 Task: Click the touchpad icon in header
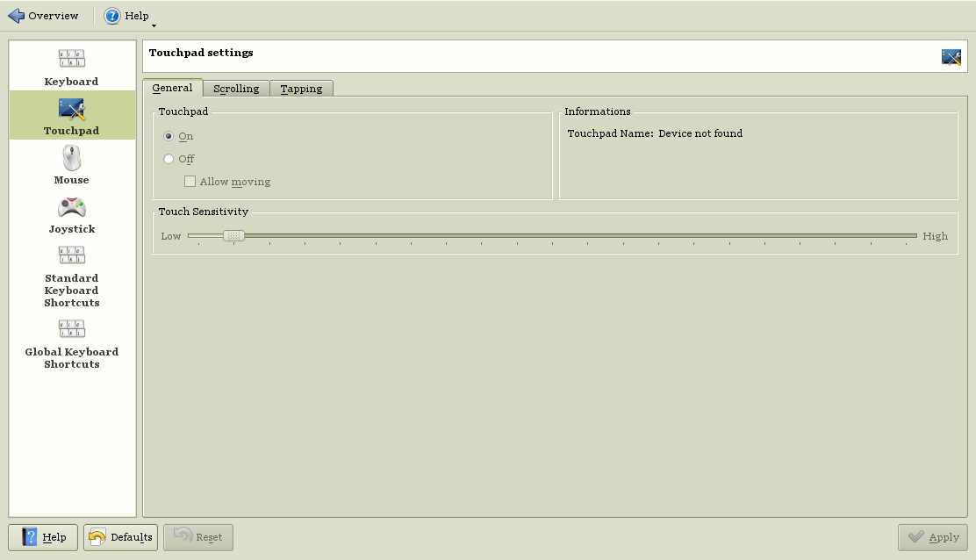point(951,57)
